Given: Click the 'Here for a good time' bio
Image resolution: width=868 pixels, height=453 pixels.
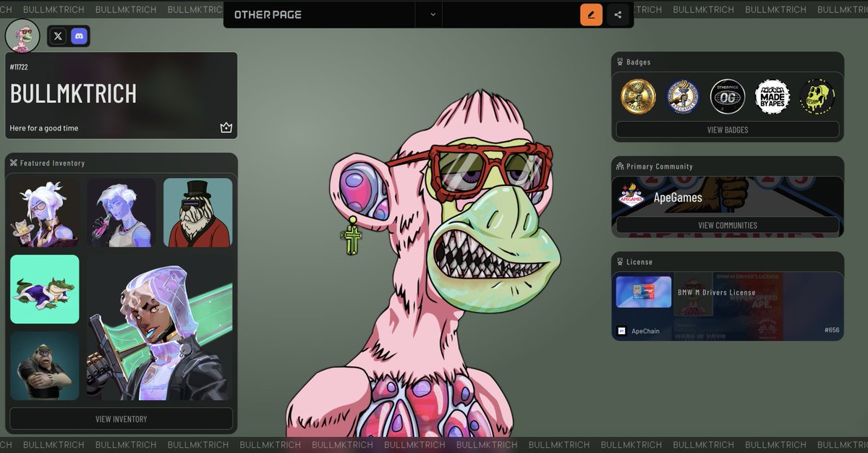Looking at the screenshot, I should point(44,128).
